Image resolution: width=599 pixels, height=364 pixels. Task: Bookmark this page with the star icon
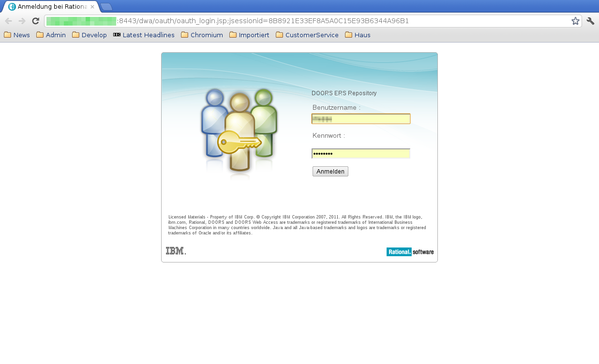pos(575,21)
